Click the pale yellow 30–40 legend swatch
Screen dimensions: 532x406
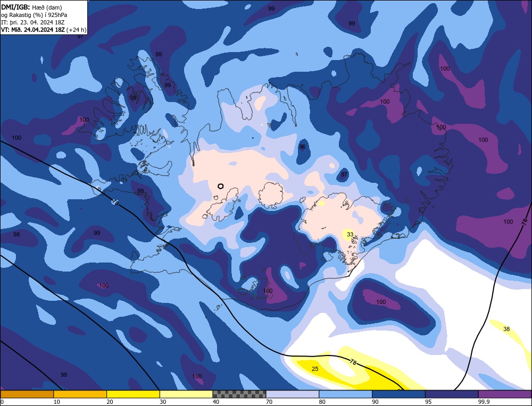click(x=186, y=394)
